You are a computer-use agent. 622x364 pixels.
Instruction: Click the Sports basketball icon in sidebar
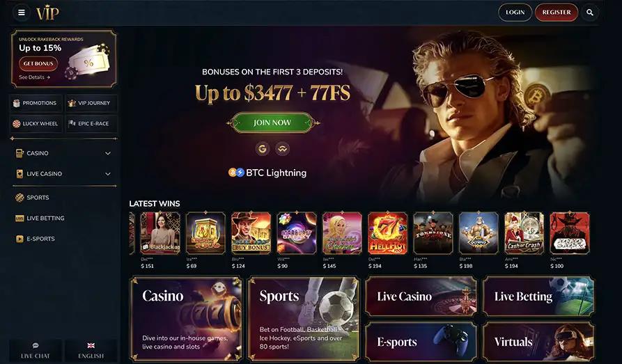20,198
